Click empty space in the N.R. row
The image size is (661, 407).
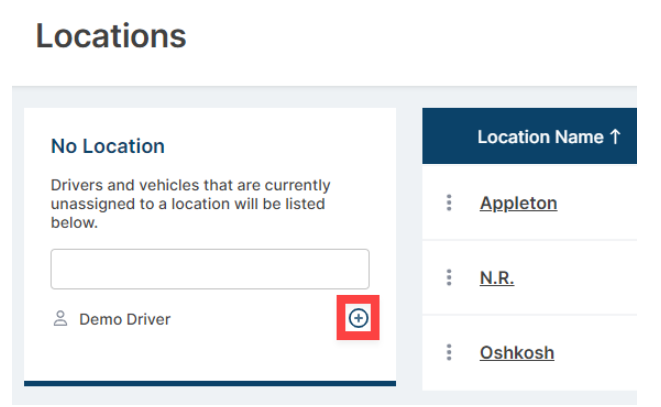click(x=578, y=278)
